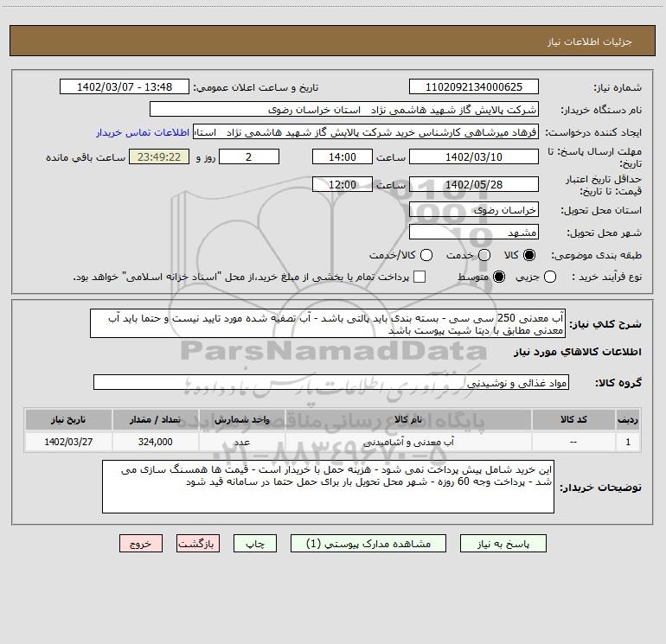Image resolution: width=666 pixels, height=644 pixels.
Task: Click price validity date 1402/05/28
Action: [474, 184]
